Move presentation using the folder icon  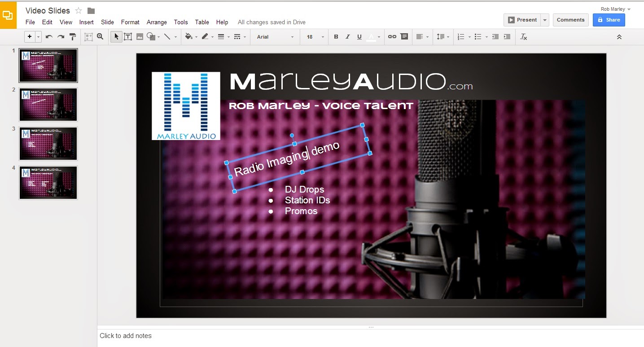point(91,10)
